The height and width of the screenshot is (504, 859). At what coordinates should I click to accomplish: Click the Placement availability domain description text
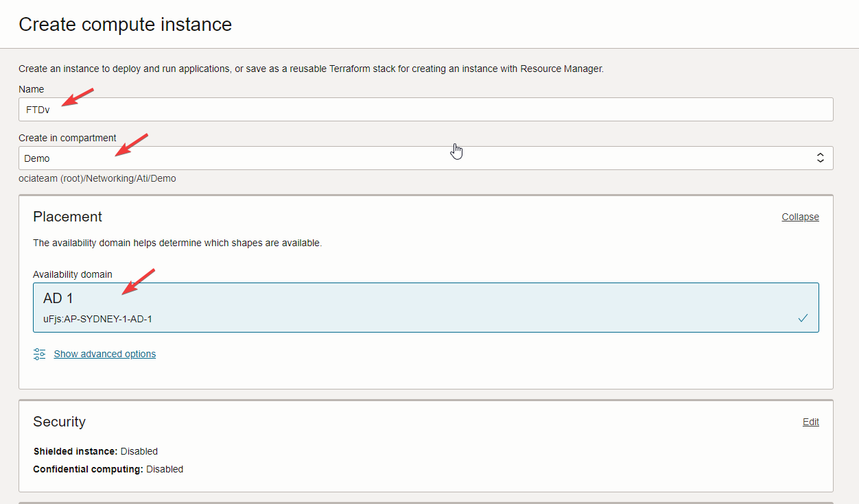(x=177, y=243)
